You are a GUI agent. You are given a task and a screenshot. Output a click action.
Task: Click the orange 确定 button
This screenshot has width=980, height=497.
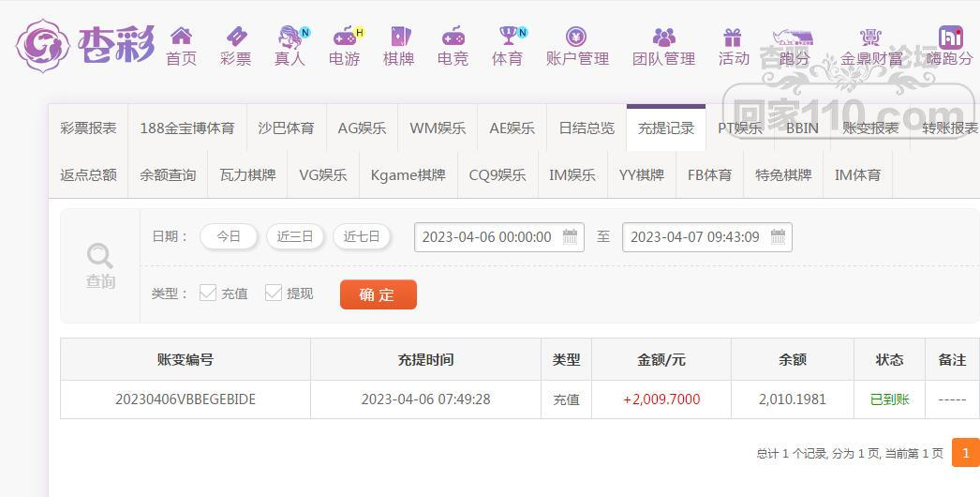pyautogui.click(x=379, y=294)
